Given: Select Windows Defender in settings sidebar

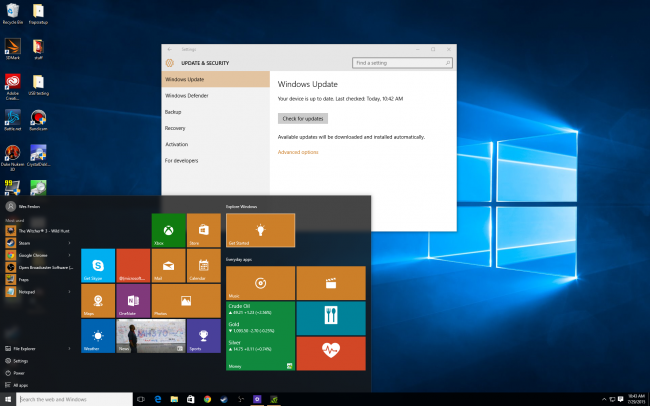Looking at the screenshot, I should [185, 95].
